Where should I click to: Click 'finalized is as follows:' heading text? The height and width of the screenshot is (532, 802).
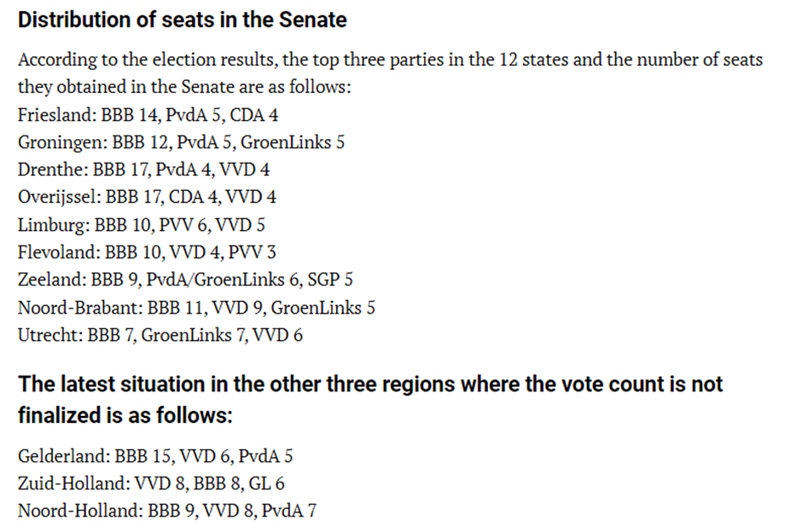125,415
